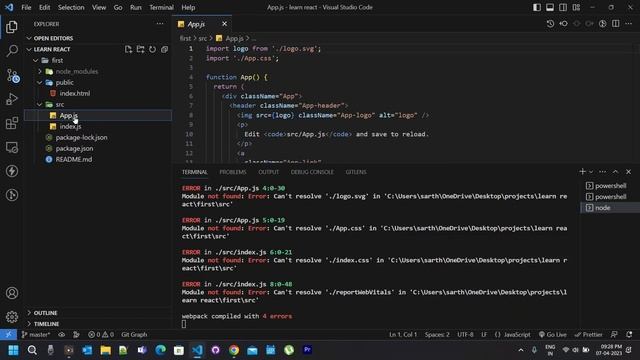The image size is (640, 360).
Task: Toggle the bottom panel layout button
Action: (x=550, y=7)
